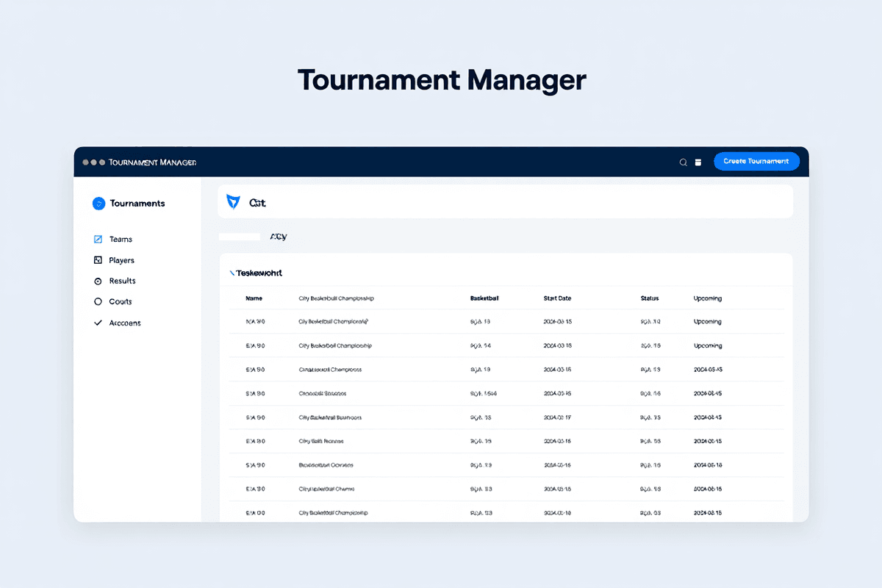The height and width of the screenshot is (588, 882).
Task: Toggle the Accounts checkmark in the sidebar
Action: (98, 322)
